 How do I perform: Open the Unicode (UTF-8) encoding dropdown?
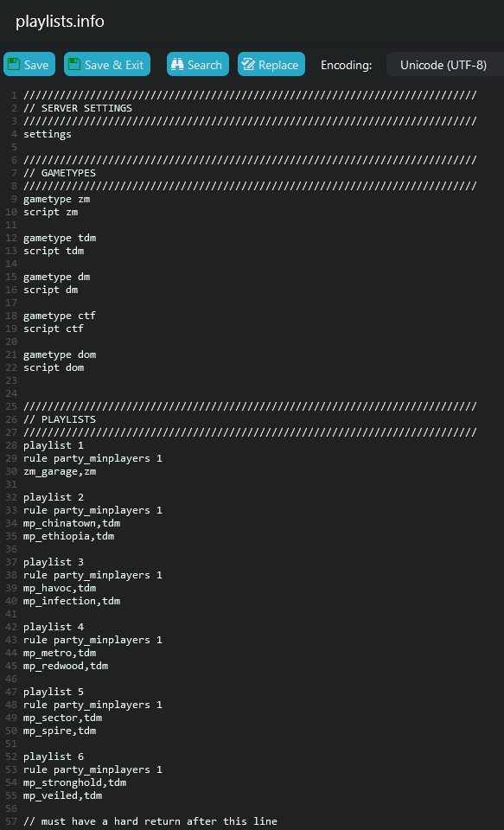tap(444, 65)
